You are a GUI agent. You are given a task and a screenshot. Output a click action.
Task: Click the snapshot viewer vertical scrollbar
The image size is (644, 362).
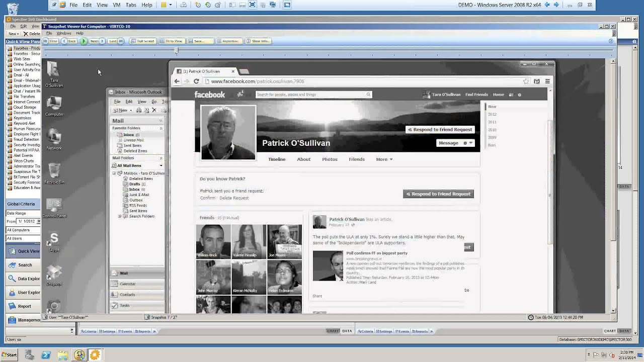(x=613, y=186)
